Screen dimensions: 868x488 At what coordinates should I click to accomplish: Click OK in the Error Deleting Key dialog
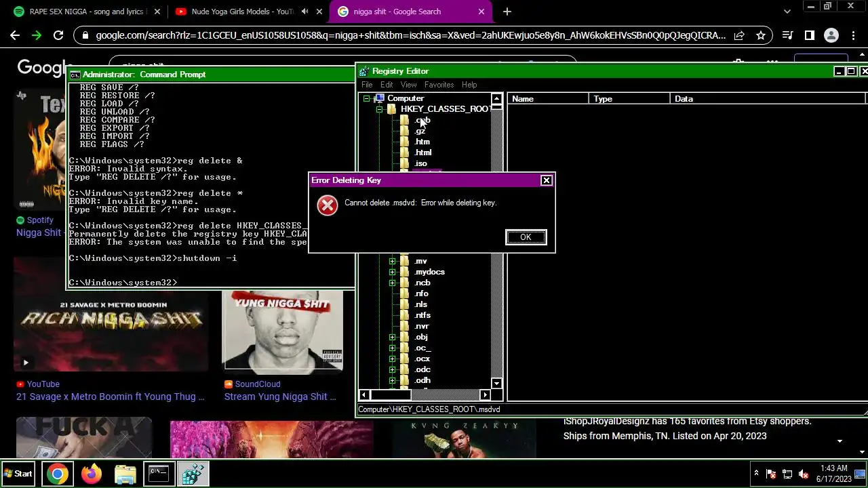(x=526, y=237)
